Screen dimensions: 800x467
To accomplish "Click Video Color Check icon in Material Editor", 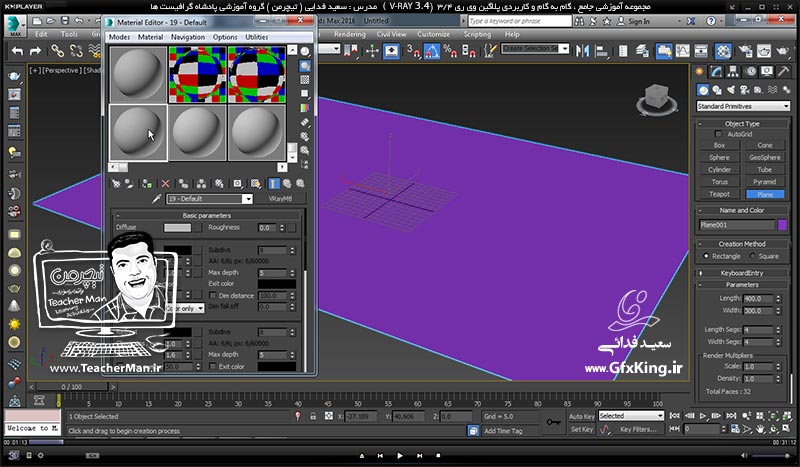I will (305, 108).
